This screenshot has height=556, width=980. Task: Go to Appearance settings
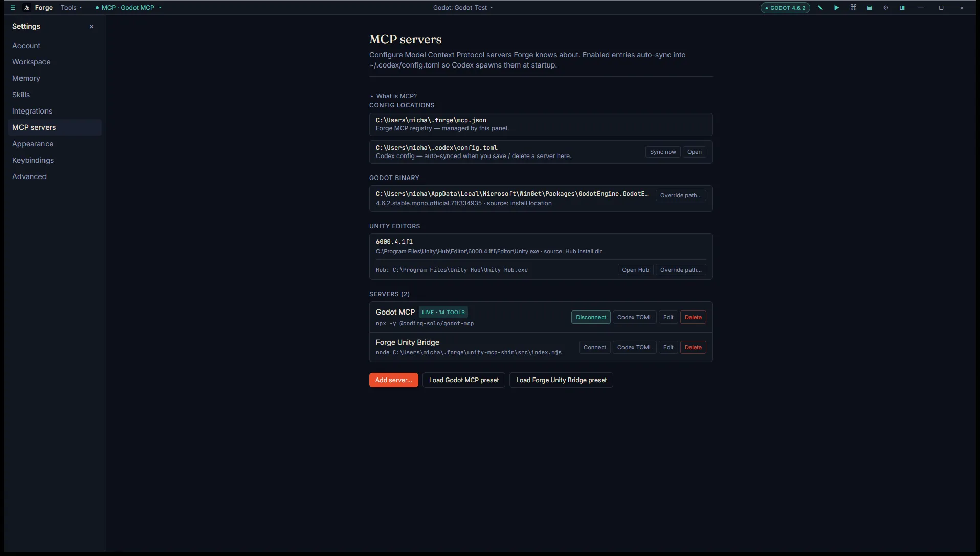click(55, 144)
